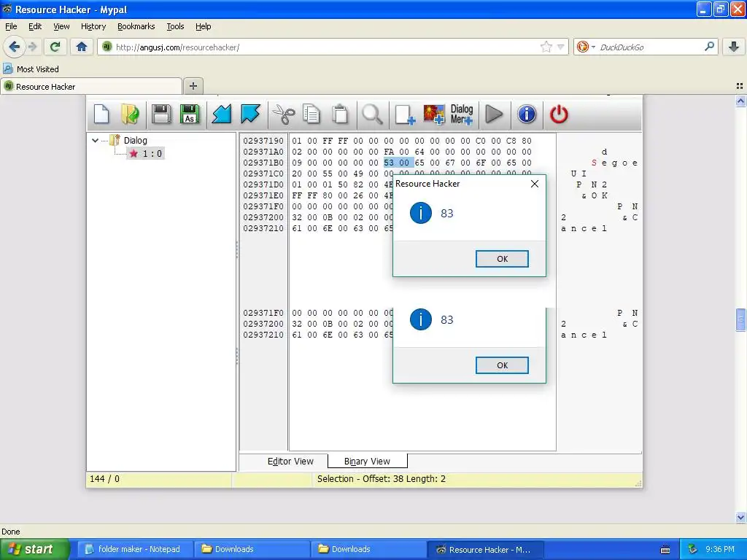Click the browser Forward arrow

tap(32, 47)
